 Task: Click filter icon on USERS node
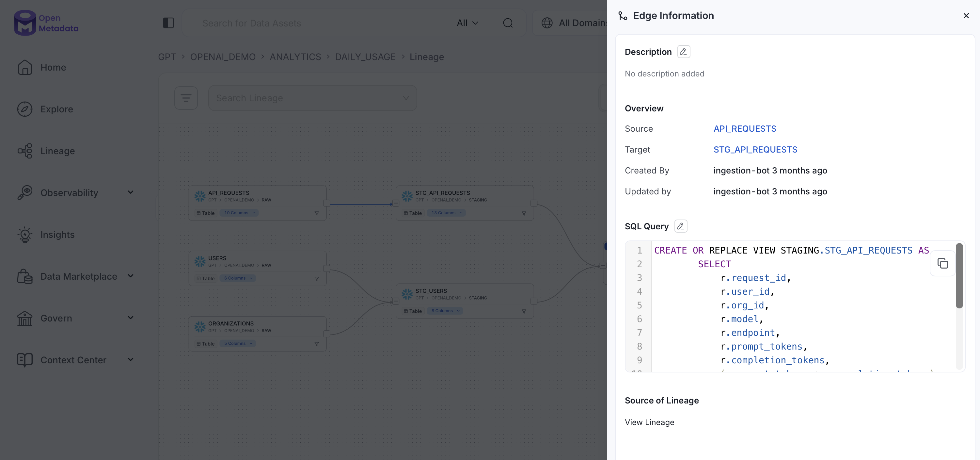point(317,279)
